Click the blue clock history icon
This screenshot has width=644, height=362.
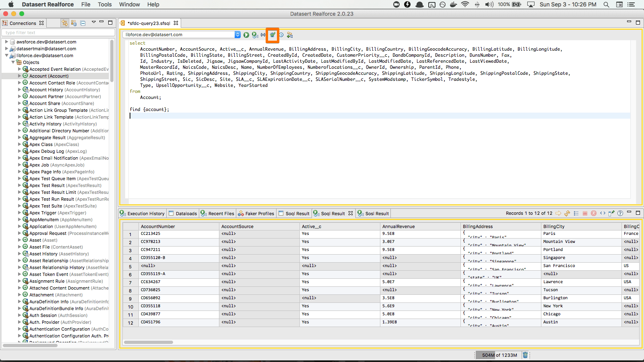click(x=281, y=35)
